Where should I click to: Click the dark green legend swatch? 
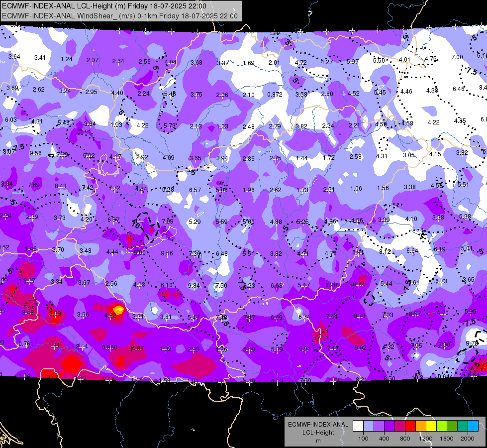(452, 426)
